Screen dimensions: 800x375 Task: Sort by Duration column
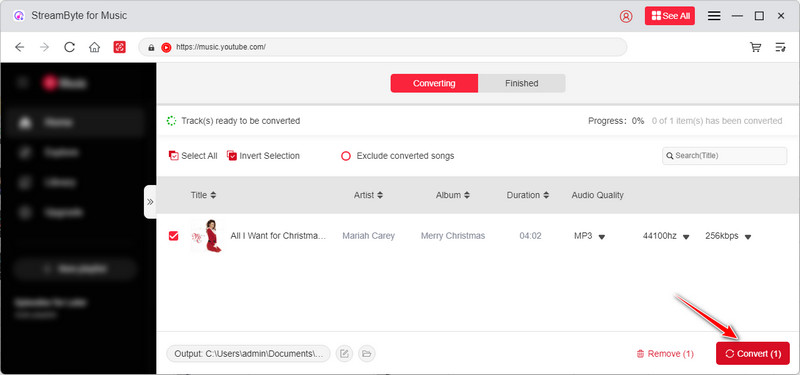[528, 195]
